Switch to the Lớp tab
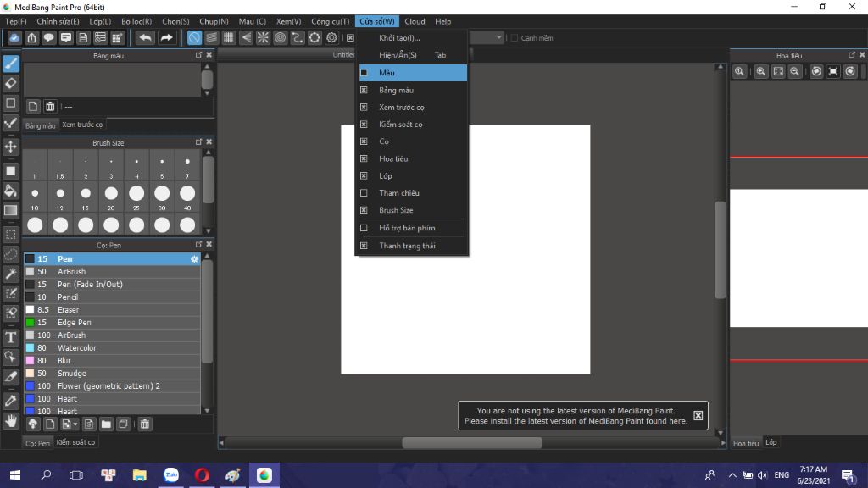This screenshot has height=488, width=868. pos(771,442)
